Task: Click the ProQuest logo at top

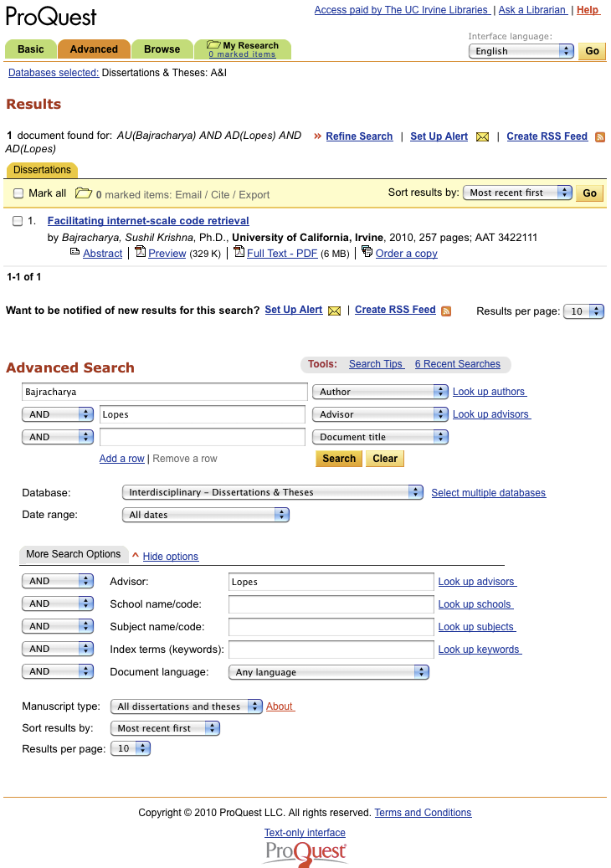Action: click(51, 17)
